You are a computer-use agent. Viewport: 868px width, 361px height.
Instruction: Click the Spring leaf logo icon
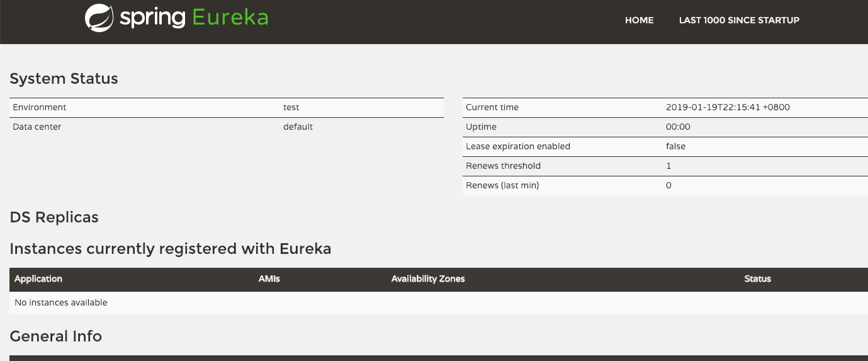point(99,18)
